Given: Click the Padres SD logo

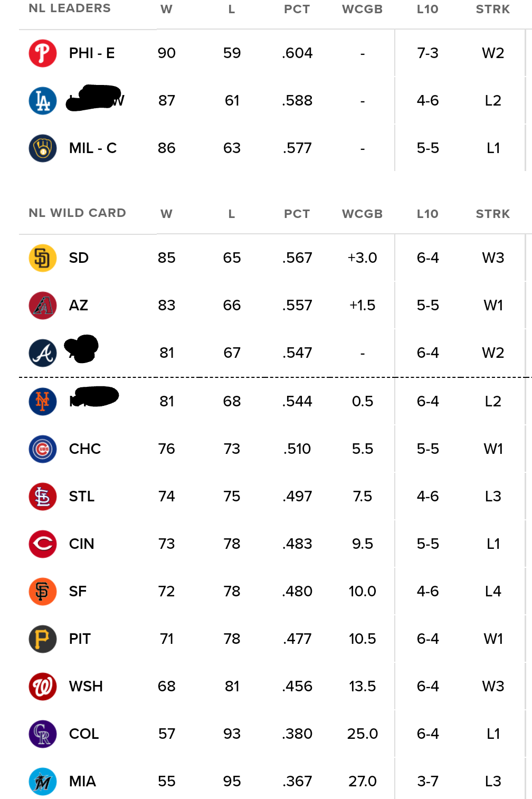Looking at the screenshot, I should [43, 258].
